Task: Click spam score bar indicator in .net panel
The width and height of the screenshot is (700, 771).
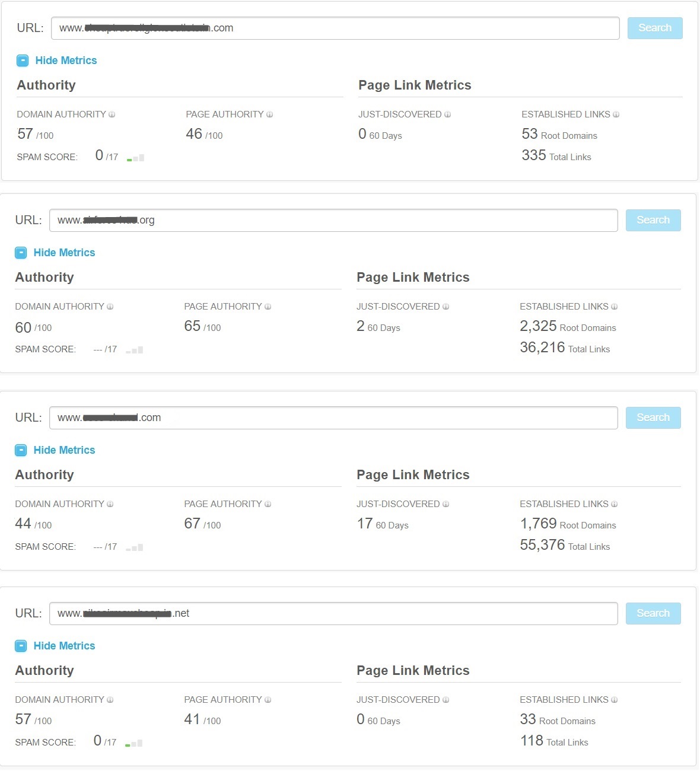Action: 134,743
